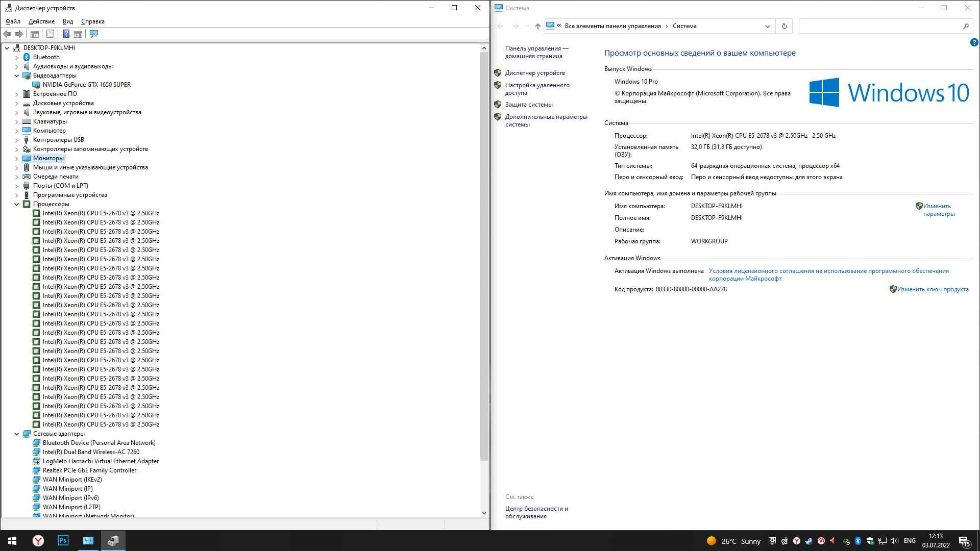Open the notification center icon
The width and height of the screenshot is (980, 551).
(x=964, y=541)
